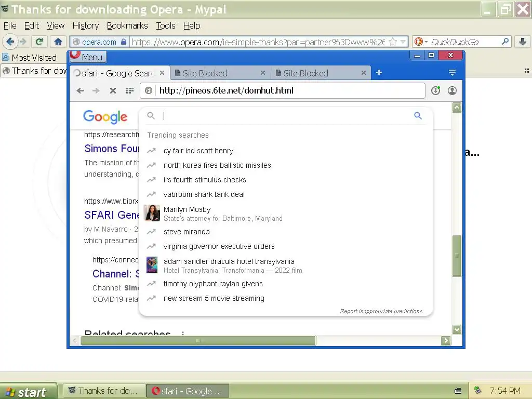
Task: Click the Opera address bar URL
Action: tap(227, 90)
